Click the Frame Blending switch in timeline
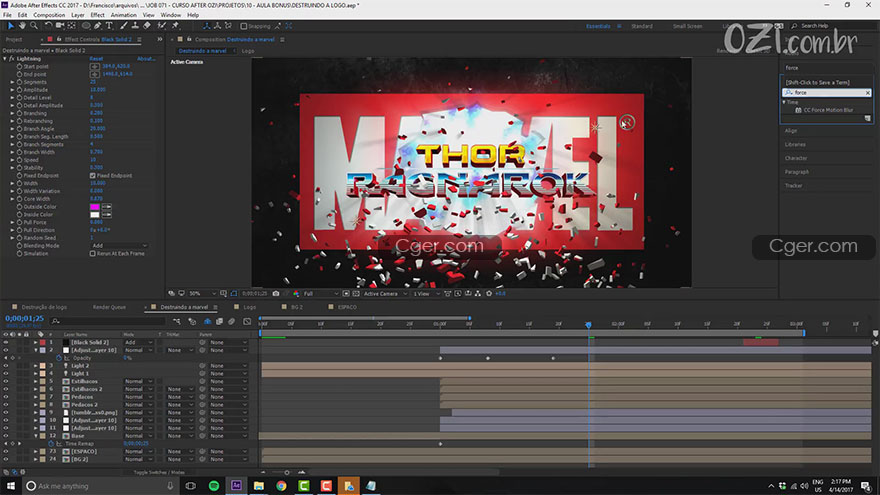Viewport: 880px width, 495px height. tap(219, 322)
